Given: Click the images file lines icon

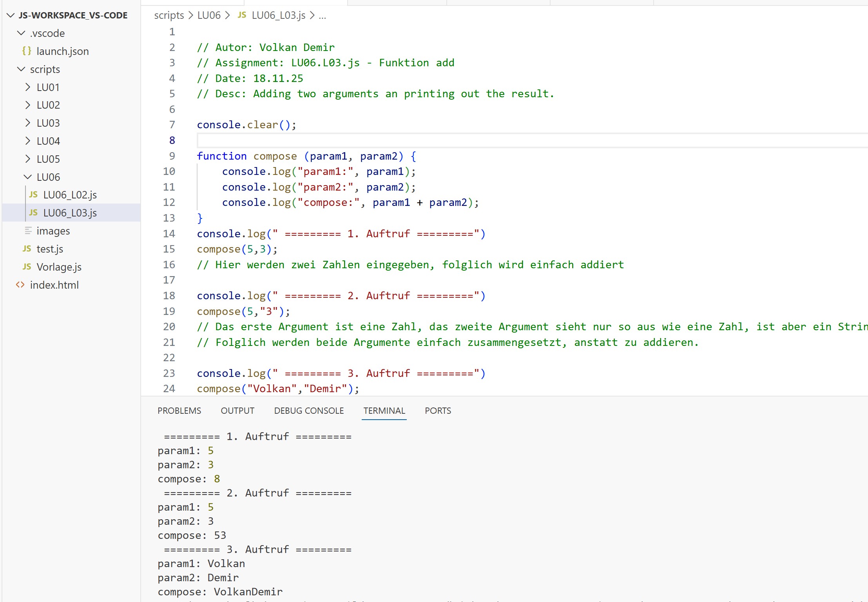Looking at the screenshot, I should pos(28,231).
